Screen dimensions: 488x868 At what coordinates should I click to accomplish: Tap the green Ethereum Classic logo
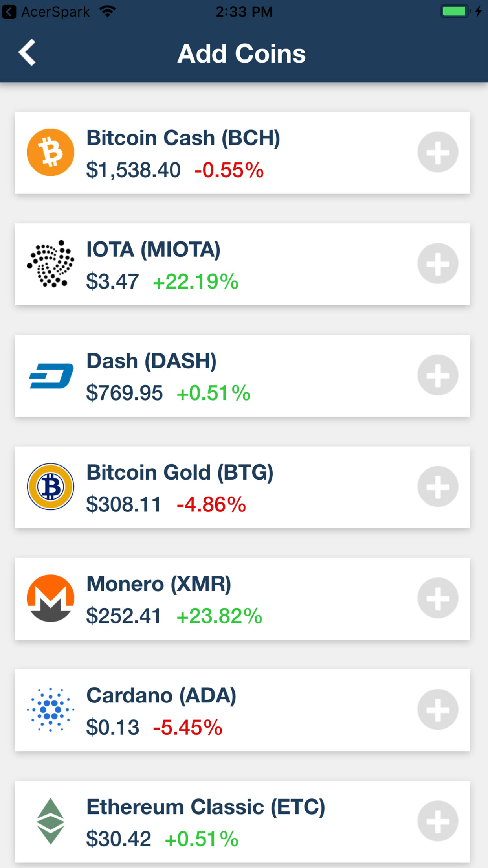[51, 821]
